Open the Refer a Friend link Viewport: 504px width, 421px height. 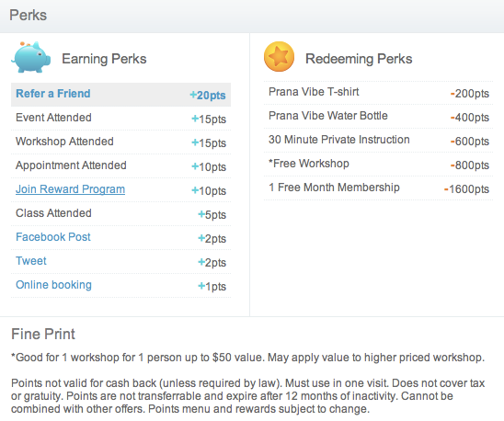click(53, 94)
